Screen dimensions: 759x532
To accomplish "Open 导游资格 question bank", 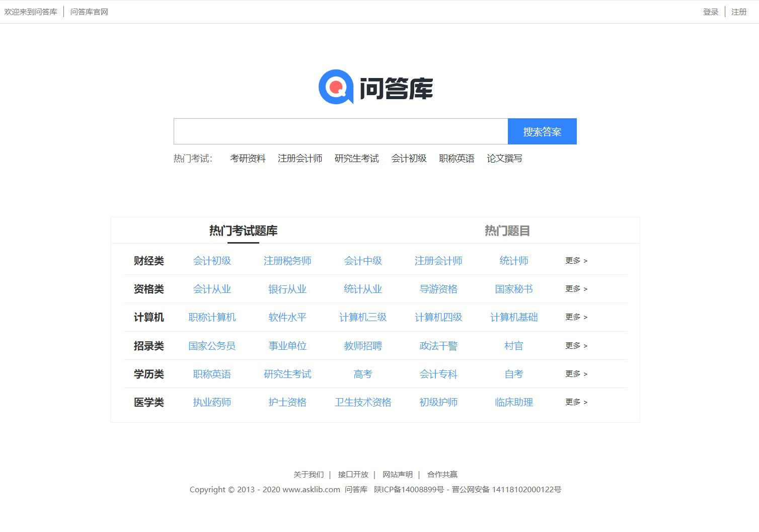I will [438, 289].
